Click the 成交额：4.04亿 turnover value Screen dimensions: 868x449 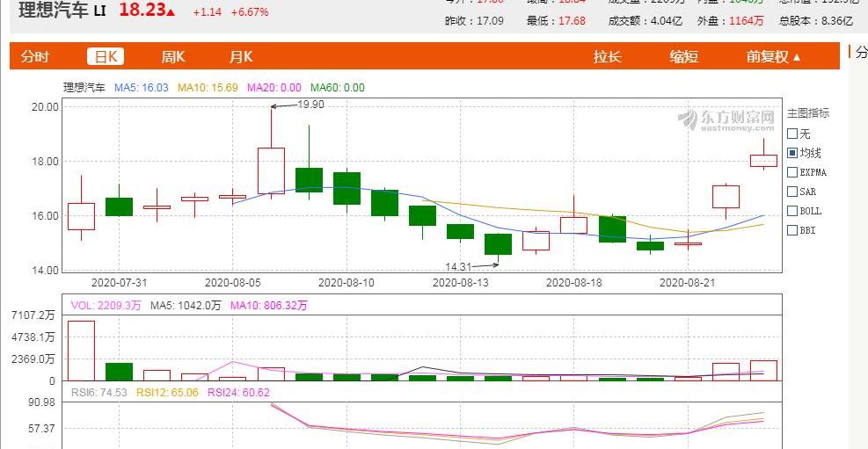(x=646, y=21)
